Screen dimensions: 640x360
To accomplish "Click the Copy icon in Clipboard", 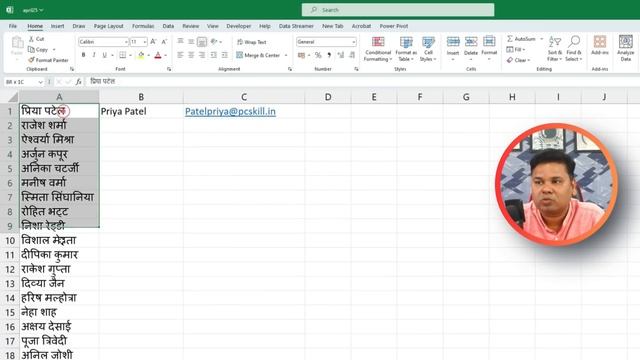I will click(31, 49).
